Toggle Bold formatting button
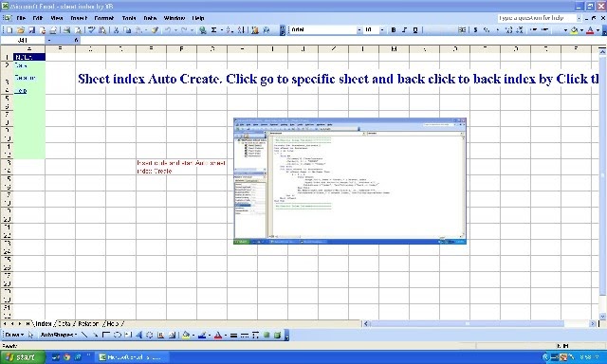The width and height of the screenshot is (607, 364). tap(394, 29)
